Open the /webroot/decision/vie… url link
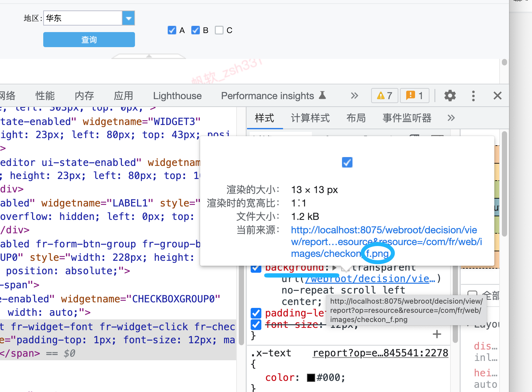This screenshot has height=392, width=532. click(370, 279)
